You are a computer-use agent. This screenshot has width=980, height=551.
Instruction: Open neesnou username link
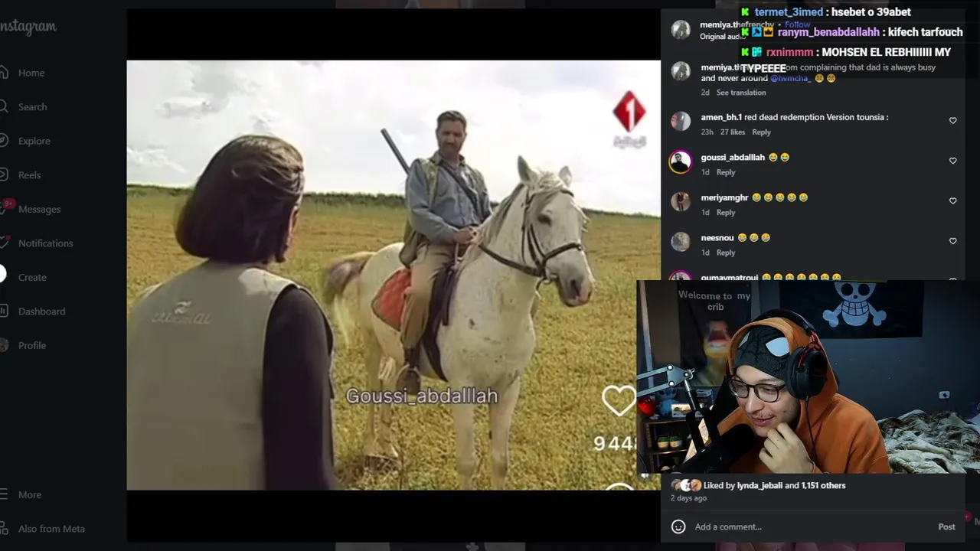click(x=717, y=238)
